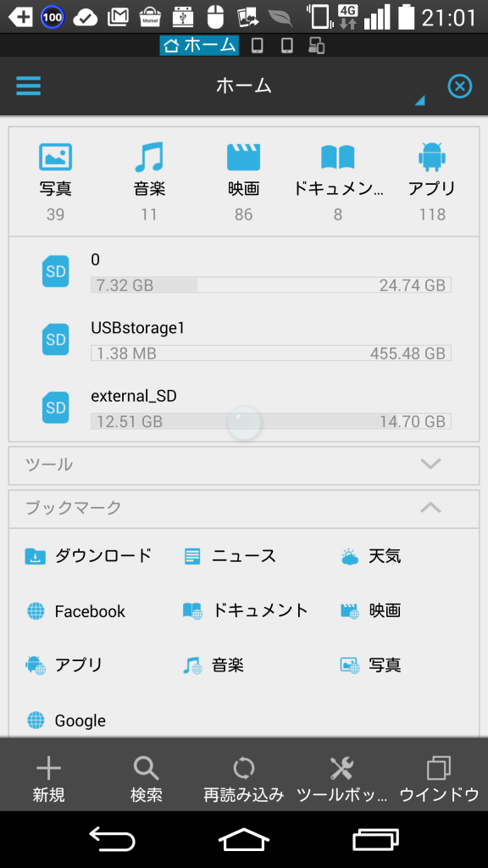Tap the 再読み込み reload icon
Viewport: 488px width, 868px height.
click(243, 768)
